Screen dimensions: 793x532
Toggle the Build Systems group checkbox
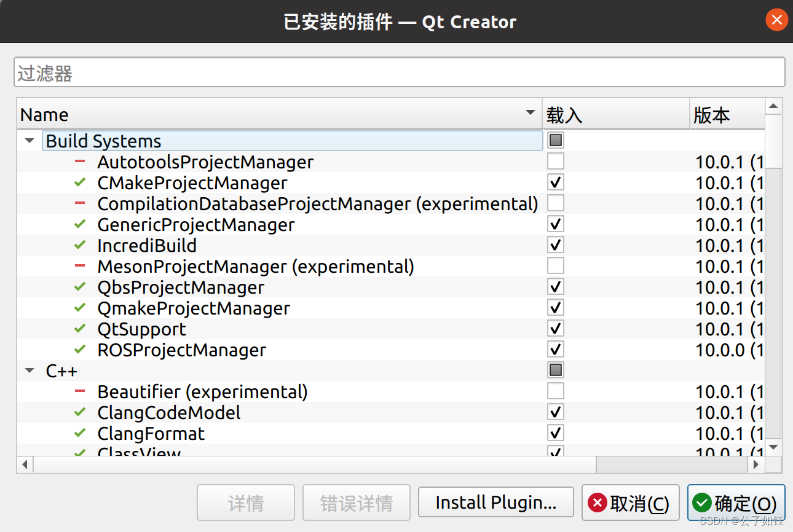(556, 141)
